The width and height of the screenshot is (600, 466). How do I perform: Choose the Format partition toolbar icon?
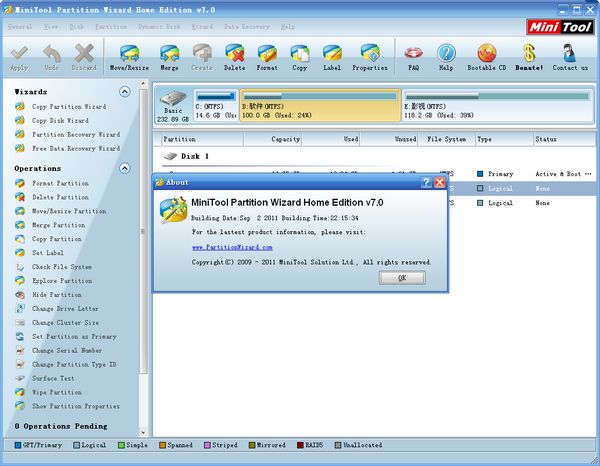pos(267,56)
